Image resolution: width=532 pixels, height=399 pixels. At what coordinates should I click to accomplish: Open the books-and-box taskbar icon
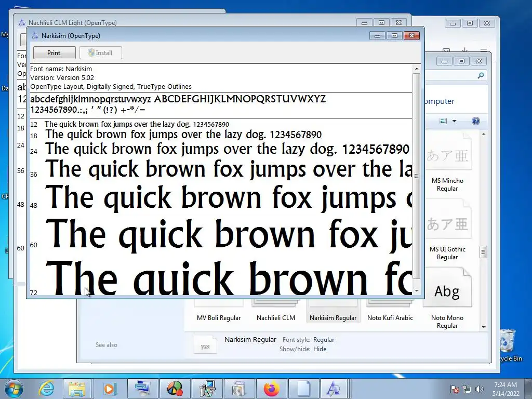coord(239,389)
